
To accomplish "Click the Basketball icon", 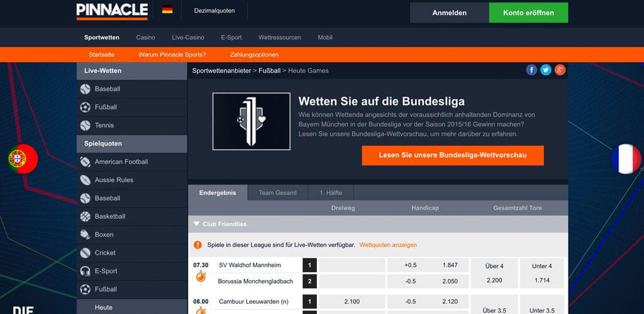I will tap(85, 217).
